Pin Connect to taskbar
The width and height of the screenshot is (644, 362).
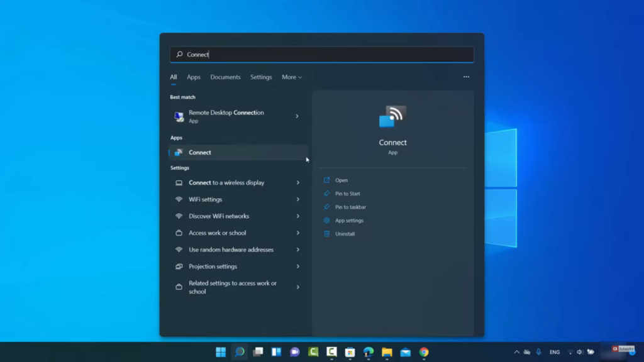pos(350,207)
